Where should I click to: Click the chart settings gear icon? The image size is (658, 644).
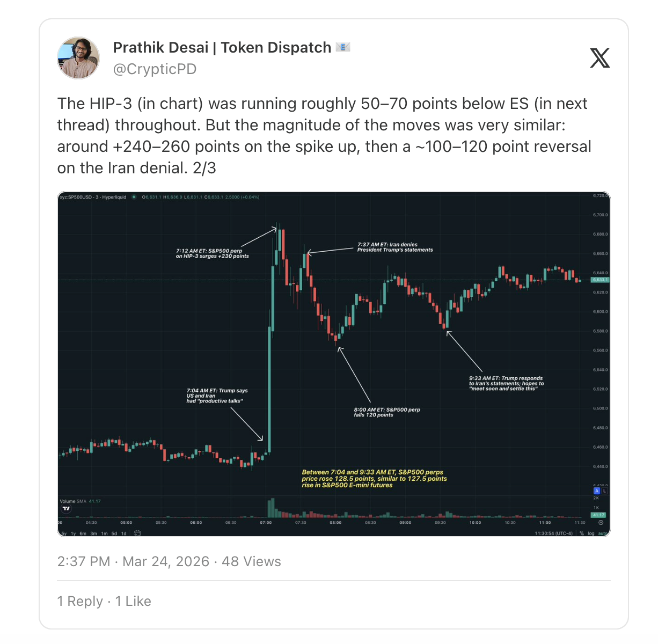601,522
